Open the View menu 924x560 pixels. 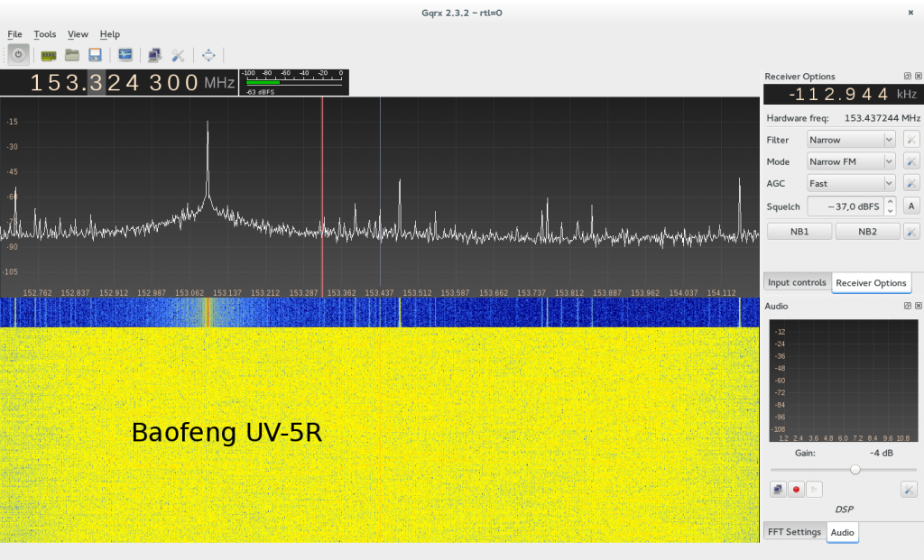[78, 34]
